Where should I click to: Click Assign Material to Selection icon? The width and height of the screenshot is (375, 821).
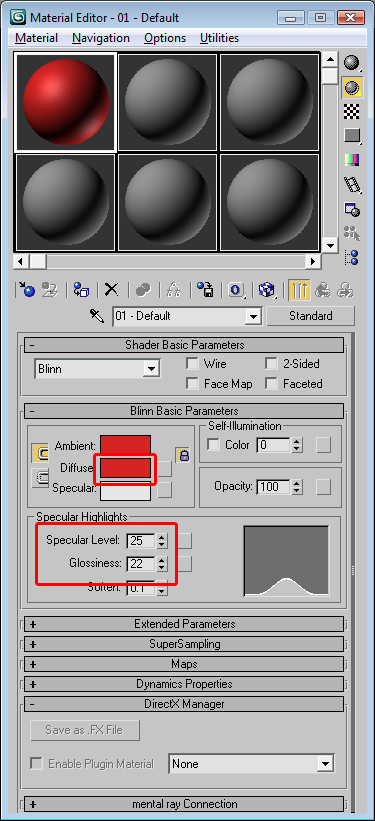click(x=81, y=290)
